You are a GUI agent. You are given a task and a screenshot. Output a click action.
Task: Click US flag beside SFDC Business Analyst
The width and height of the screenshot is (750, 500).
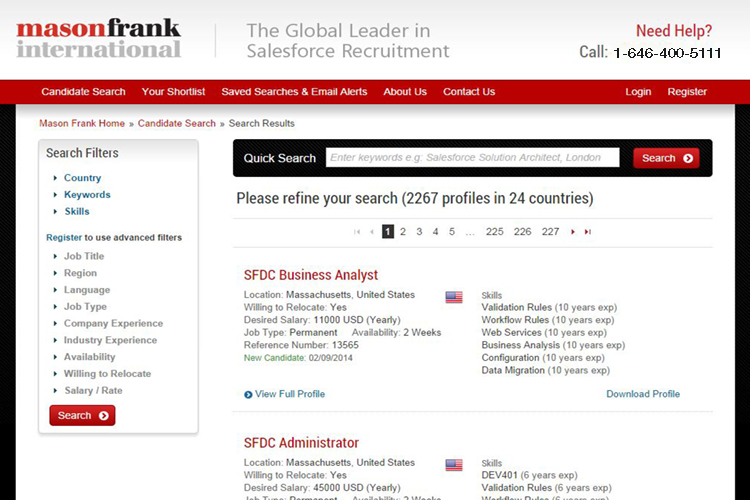point(454,297)
